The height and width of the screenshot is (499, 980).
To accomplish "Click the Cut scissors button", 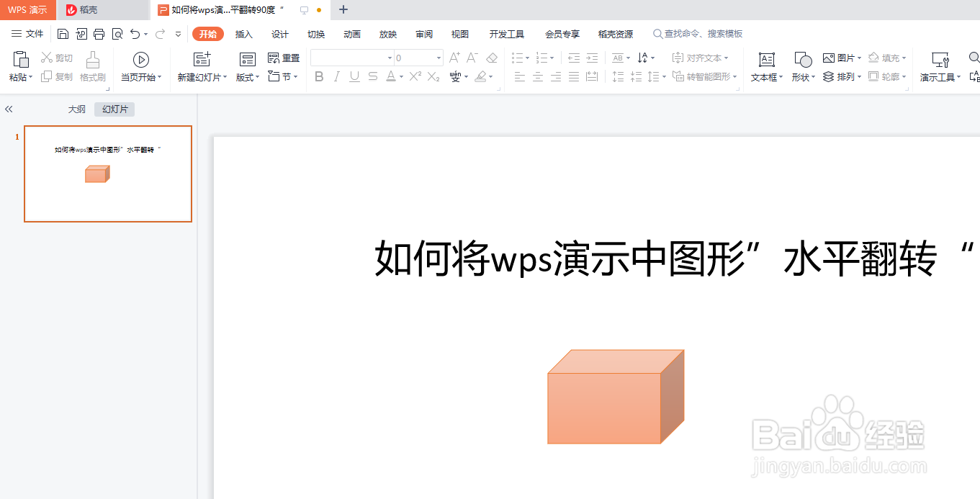I will tap(57, 58).
